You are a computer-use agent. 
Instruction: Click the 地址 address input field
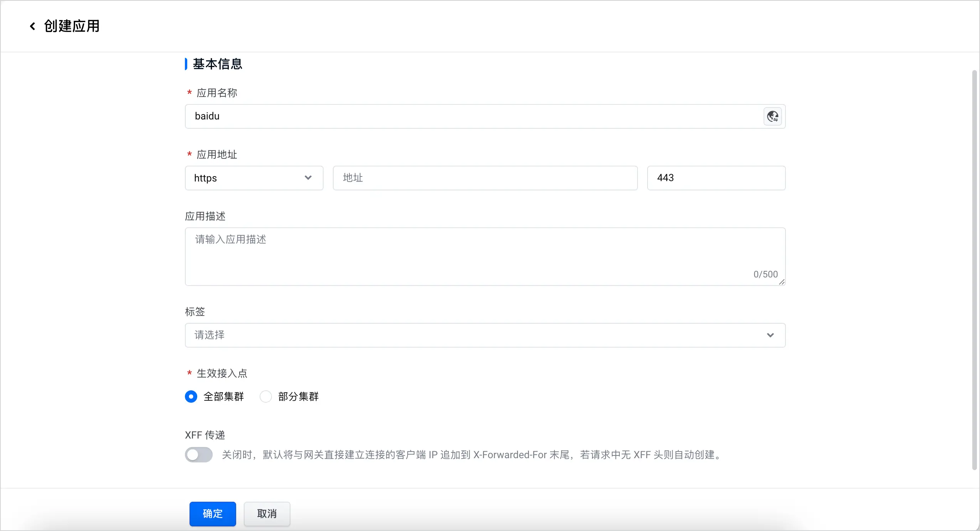click(x=485, y=178)
